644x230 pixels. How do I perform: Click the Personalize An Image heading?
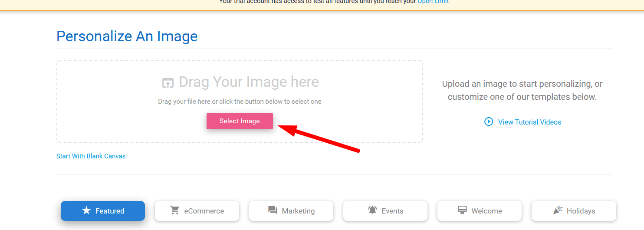tap(127, 36)
